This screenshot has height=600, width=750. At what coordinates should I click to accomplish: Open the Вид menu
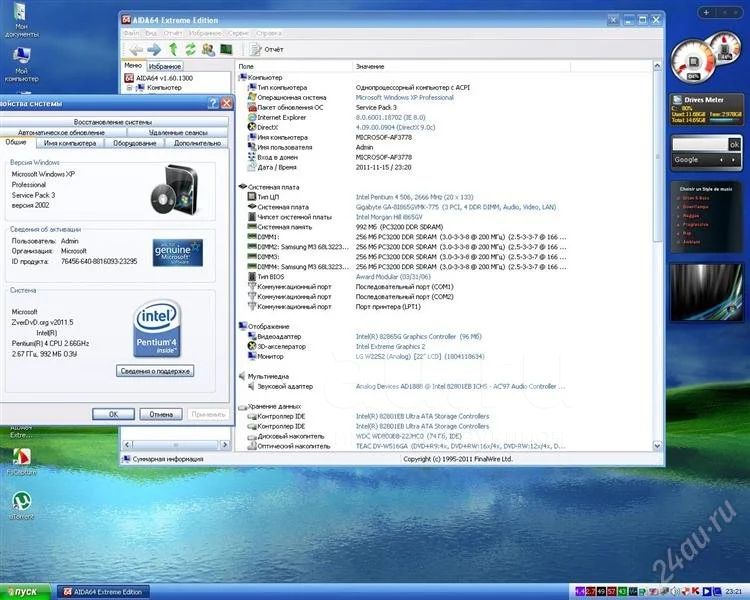pos(151,33)
